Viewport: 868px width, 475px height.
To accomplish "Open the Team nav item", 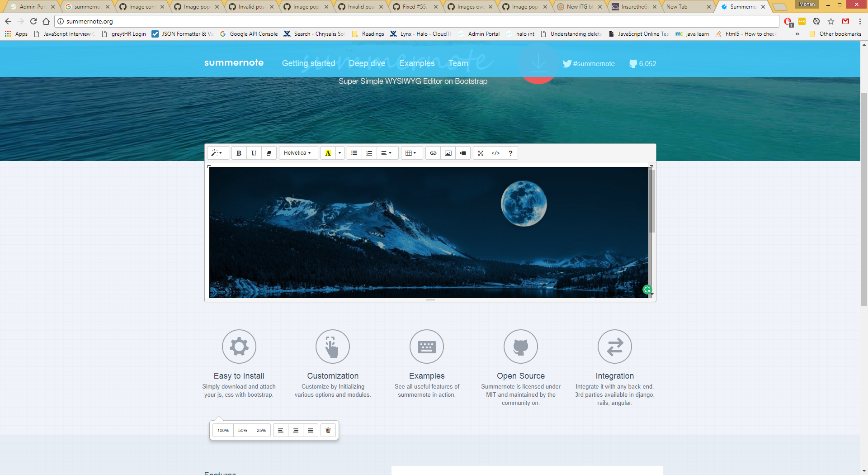I will (x=458, y=63).
